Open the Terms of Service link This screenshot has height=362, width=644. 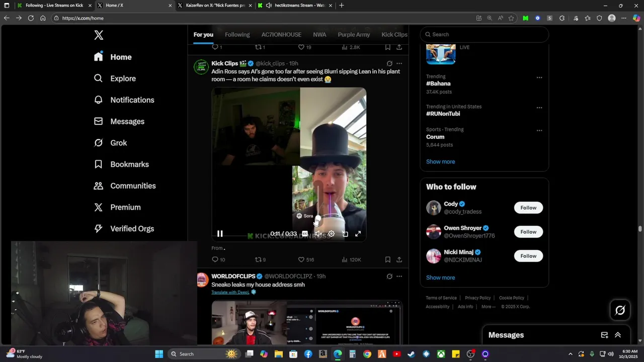coord(441,298)
